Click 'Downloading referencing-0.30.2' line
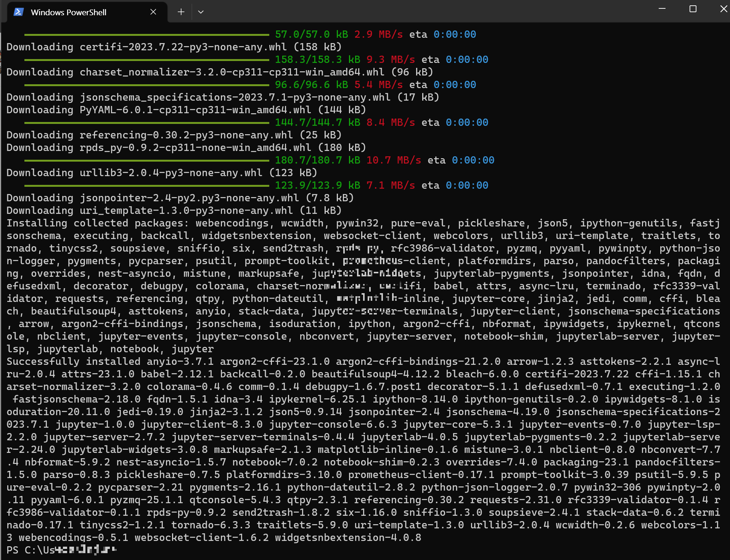Screen dimensions: 730x560 coord(174,135)
